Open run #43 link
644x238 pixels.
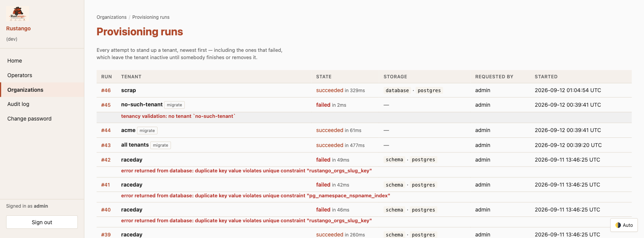click(x=106, y=145)
